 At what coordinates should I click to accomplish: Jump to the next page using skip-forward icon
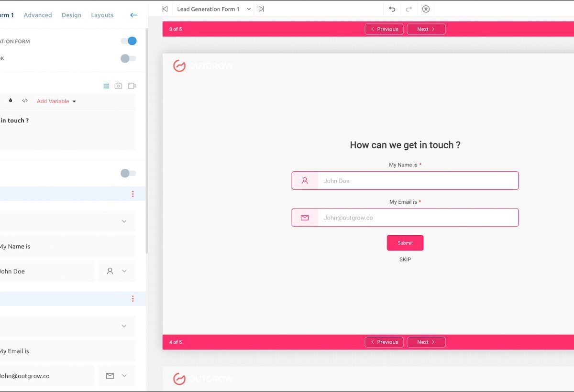tap(261, 9)
